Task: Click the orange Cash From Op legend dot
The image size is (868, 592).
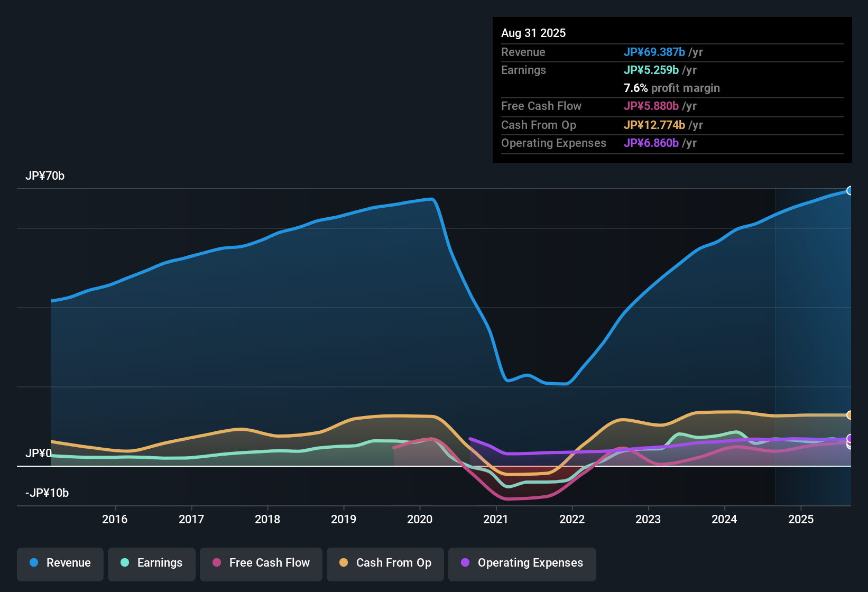Action: click(343, 563)
